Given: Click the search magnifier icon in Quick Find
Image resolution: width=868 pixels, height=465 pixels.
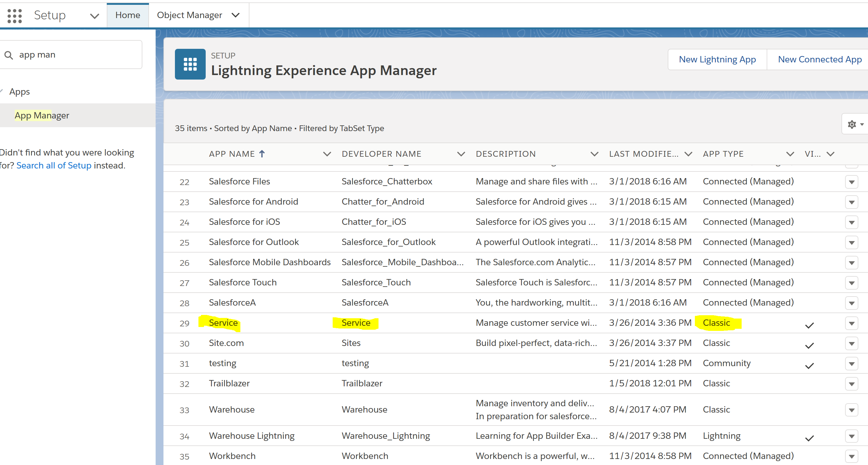Looking at the screenshot, I should 9,55.
